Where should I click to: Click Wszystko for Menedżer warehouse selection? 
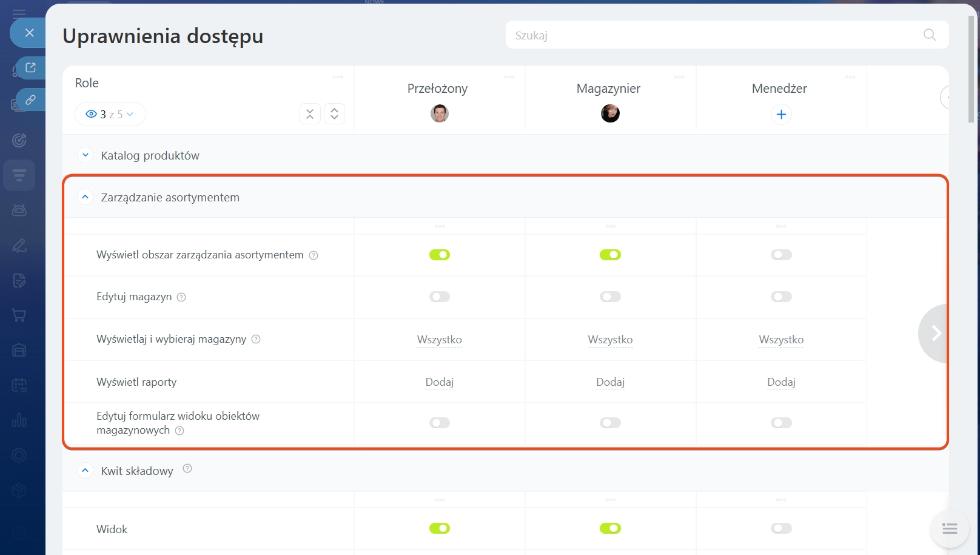781,340
